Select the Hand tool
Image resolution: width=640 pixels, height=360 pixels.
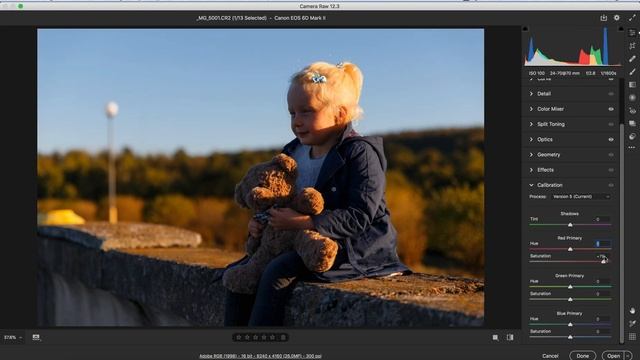632,311
